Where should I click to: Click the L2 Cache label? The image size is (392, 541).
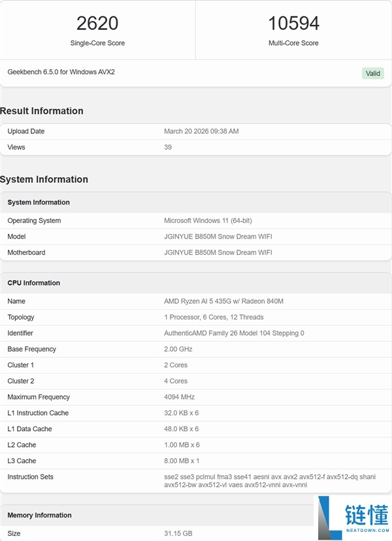point(22,445)
